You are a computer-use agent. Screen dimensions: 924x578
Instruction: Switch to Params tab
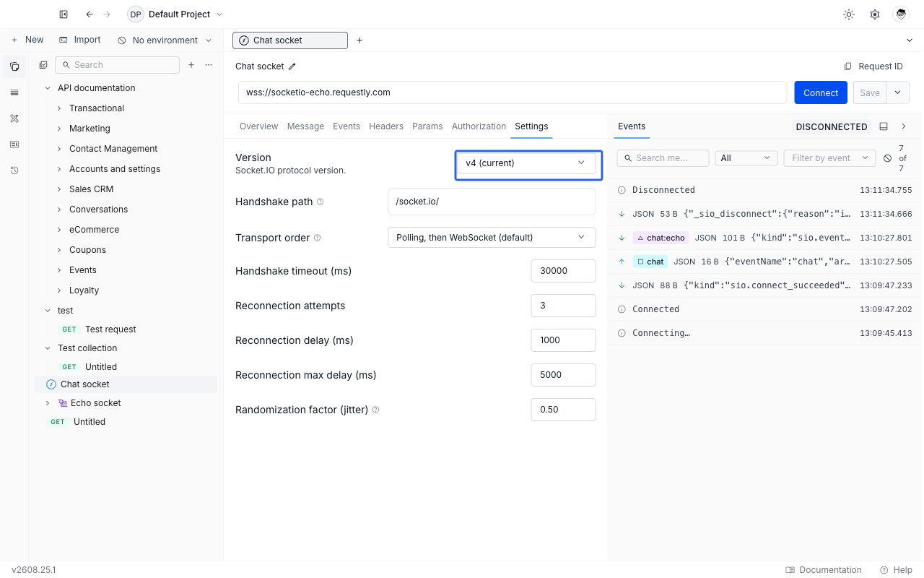coord(427,126)
